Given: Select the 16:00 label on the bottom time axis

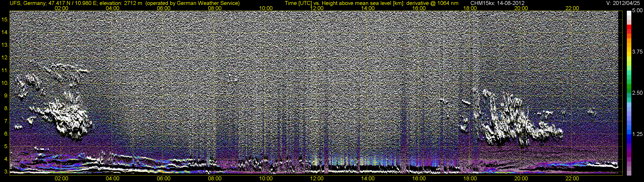Looking at the screenshot, I should (x=419, y=179).
